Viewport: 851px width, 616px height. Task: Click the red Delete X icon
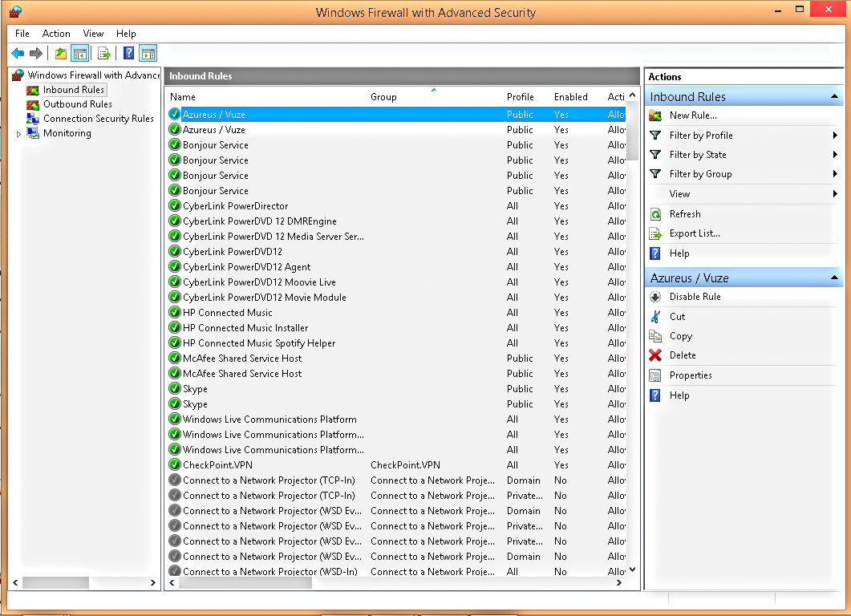pos(655,355)
